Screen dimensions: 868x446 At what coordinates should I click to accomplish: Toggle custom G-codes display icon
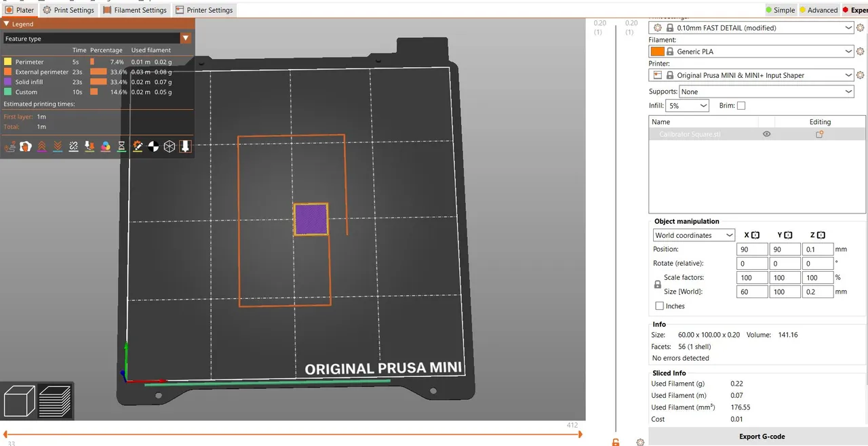coord(138,146)
